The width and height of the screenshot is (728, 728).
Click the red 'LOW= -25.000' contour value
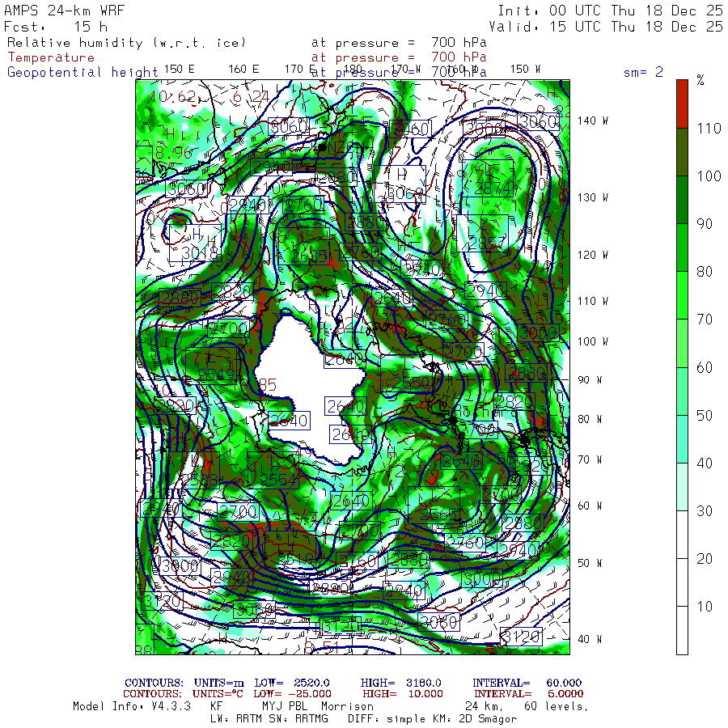point(293,694)
